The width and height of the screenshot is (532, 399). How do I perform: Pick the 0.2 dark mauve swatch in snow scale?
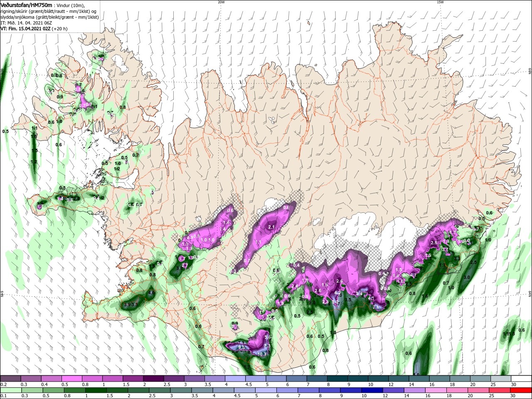10,379
